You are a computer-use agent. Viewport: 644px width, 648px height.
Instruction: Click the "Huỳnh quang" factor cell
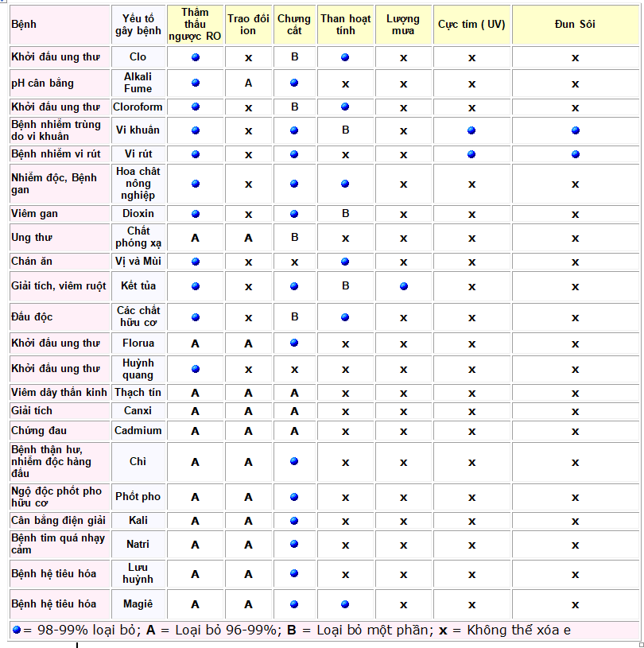pyautogui.click(x=138, y=369)
